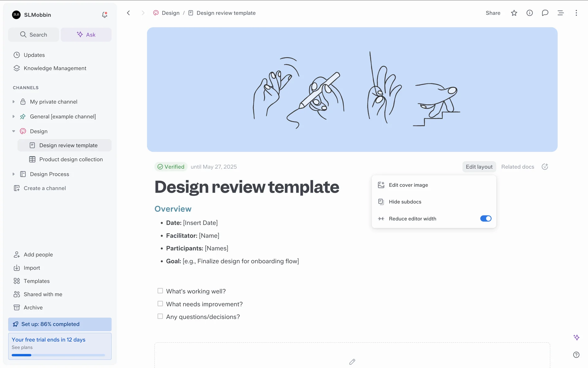Select Edit cover image from menu

point(408,185)
